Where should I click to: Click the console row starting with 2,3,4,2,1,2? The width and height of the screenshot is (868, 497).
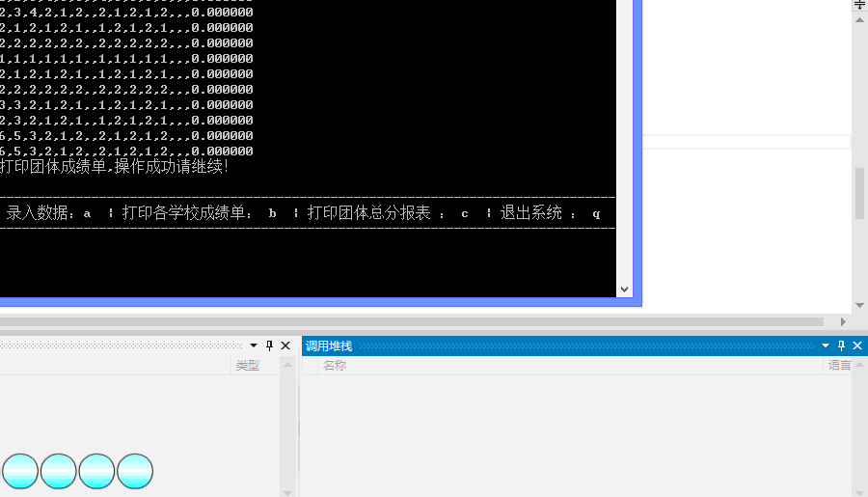pos(126,13)
